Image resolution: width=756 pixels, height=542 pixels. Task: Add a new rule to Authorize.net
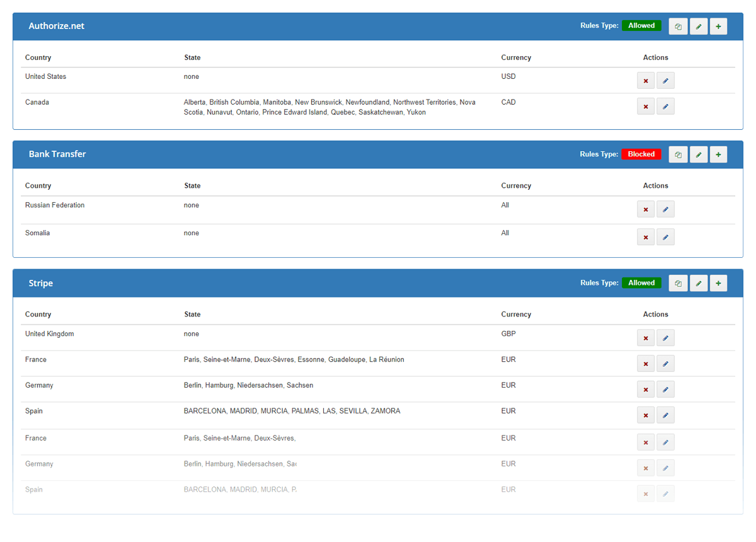[718, 26]
